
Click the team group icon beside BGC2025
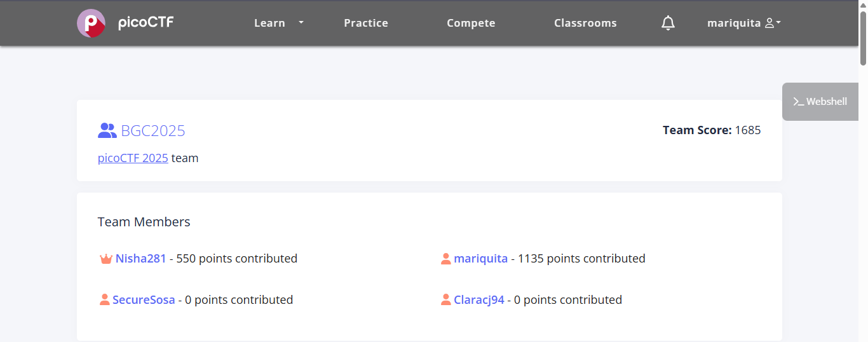(107, 131)
